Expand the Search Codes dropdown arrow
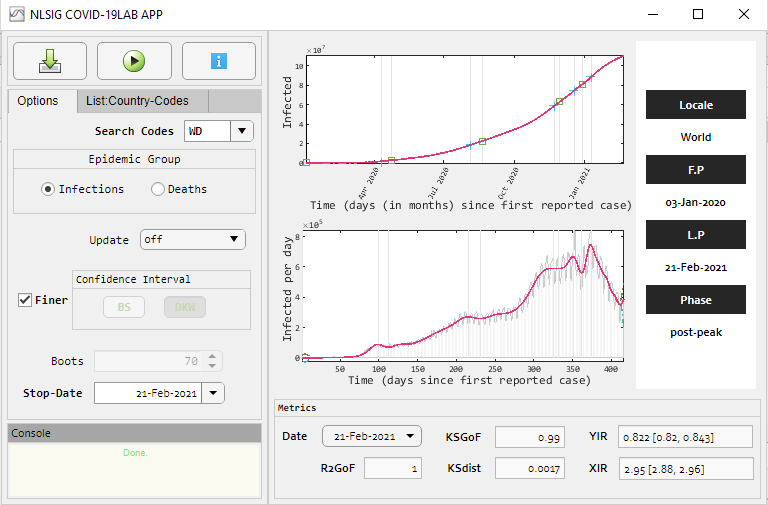 [242, 131]
